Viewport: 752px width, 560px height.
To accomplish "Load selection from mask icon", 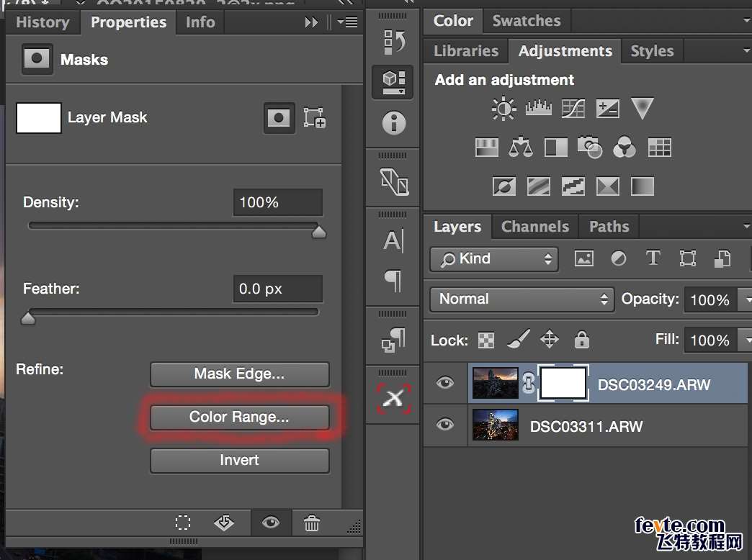I will pos(184,523).
